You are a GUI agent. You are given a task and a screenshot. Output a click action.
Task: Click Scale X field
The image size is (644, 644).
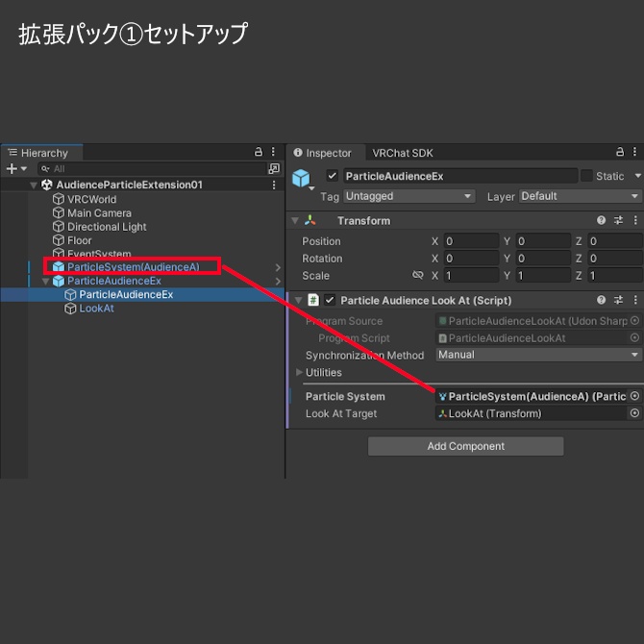[471, 275]
